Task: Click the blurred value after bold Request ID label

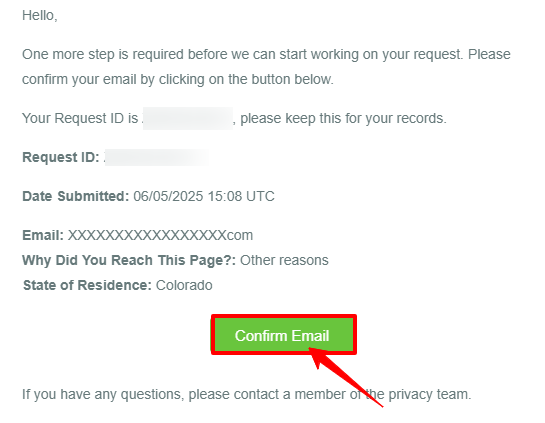Action: tap(156, 157)
